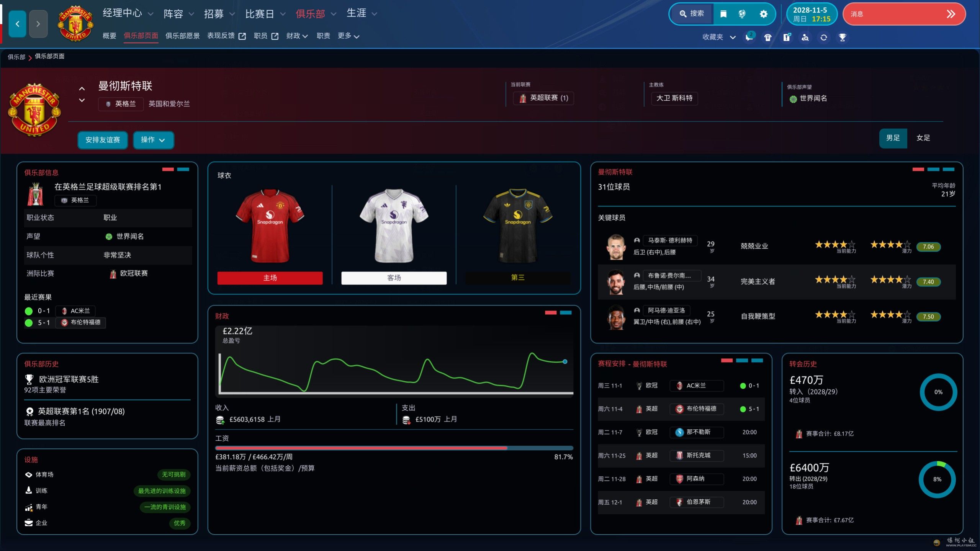The image size is (980, 551).
Task: Show last page of 赛程安排 panel
Action: pyautogui.click(x=757, y=360)
